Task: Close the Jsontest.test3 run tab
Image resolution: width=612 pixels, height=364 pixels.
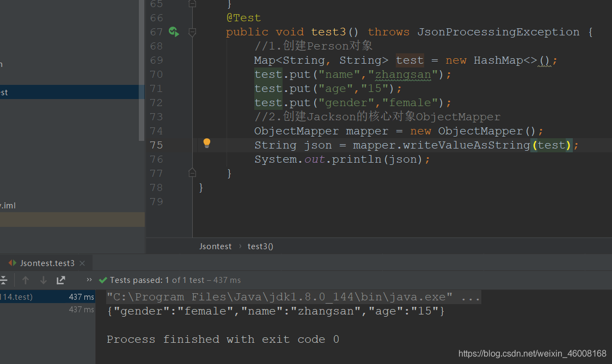Action: click(82, 263)
